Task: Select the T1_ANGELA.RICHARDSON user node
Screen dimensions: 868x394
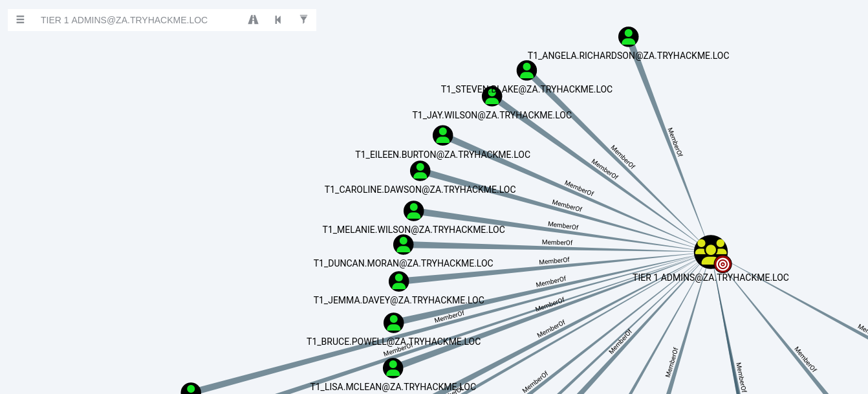Action: coord(628,37)
